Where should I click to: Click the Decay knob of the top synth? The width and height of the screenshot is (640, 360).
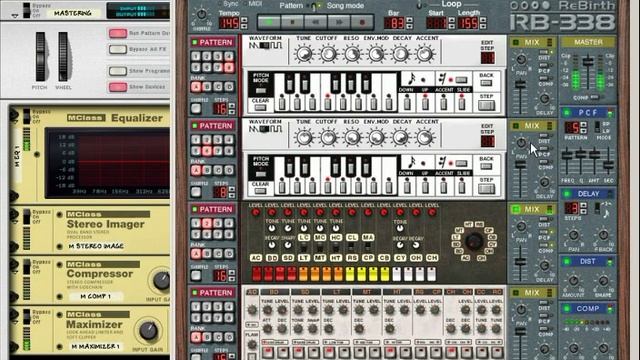pos(400,54)
